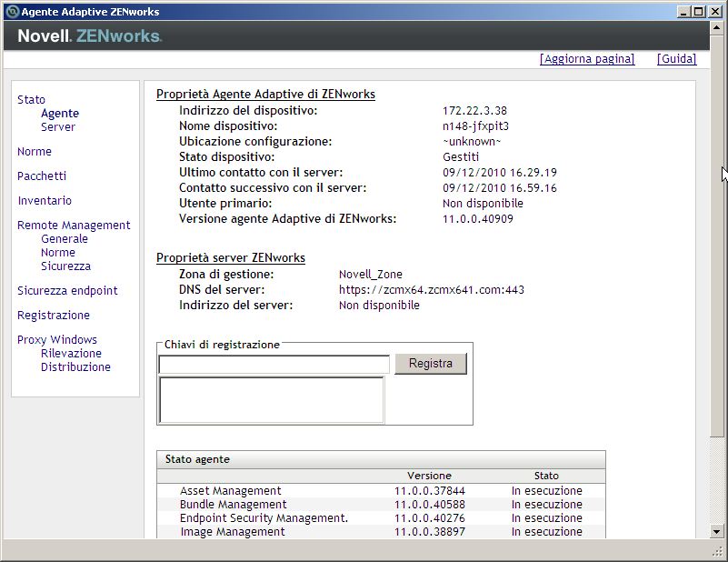The height and width of the screenshot is (562, 728).
Task: Click Novell_Zone management zone value
Action: pos(371,274)
